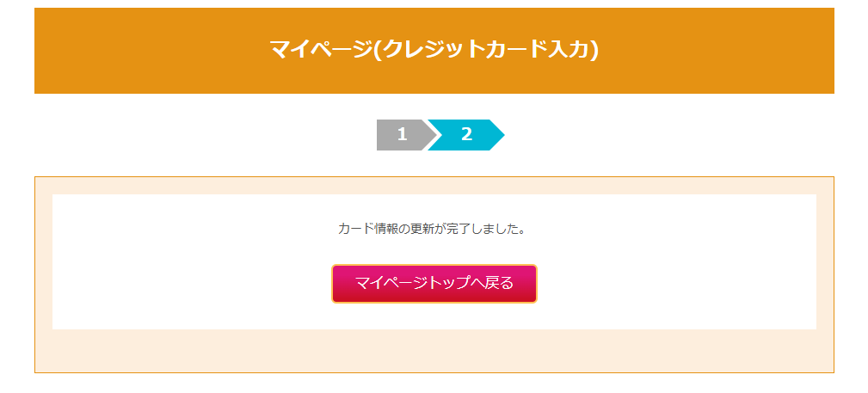868x393 pixels.
Task: Click the number 1 on gray arrow
Action: (x=402, y=135)
